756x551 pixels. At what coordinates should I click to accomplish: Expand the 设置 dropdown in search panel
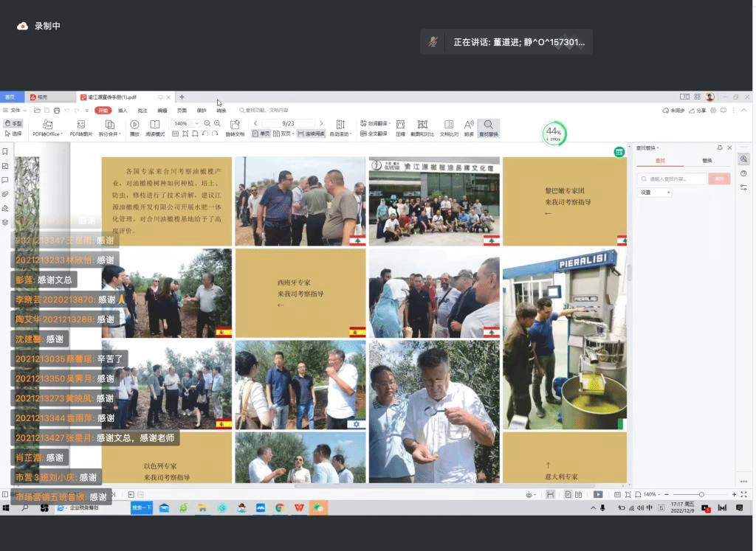pyautogui.click(x=655, y=193)
